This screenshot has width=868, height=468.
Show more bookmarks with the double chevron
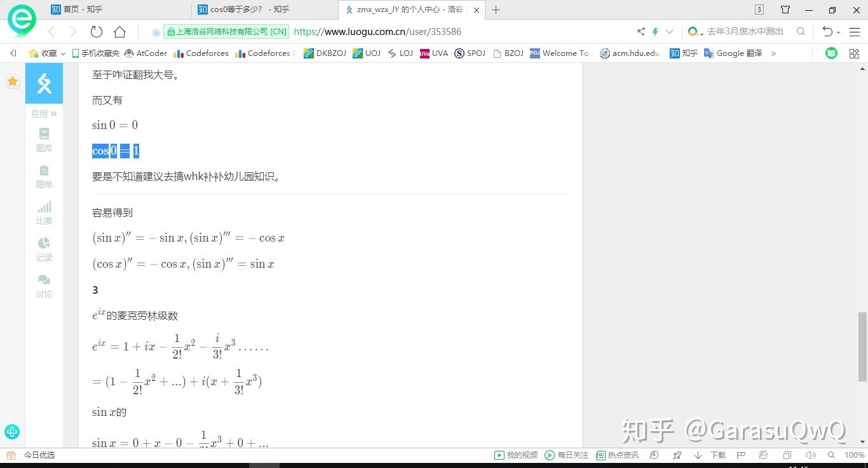(x=773, y=53)
